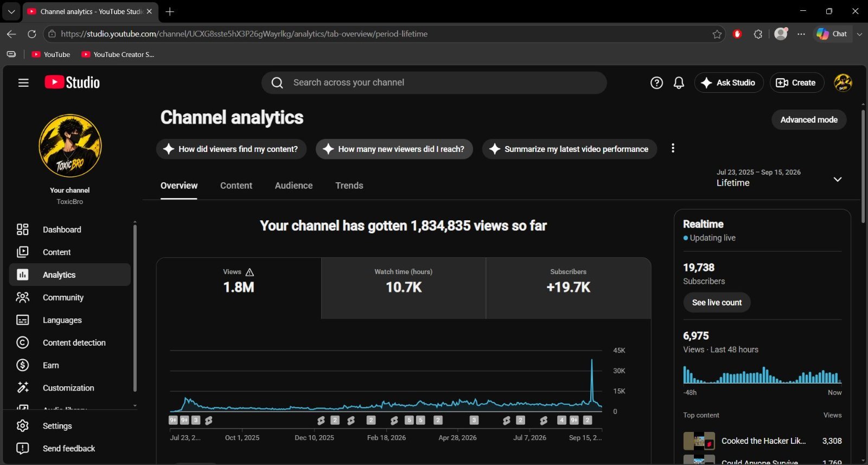868x465 pixels.
Task: Select the Subscribers +19.7K metric card
Action: point(569,288)
